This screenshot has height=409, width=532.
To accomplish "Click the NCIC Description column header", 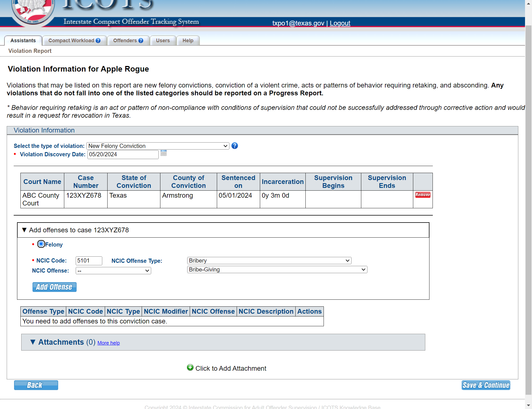I will pos(266,311).
